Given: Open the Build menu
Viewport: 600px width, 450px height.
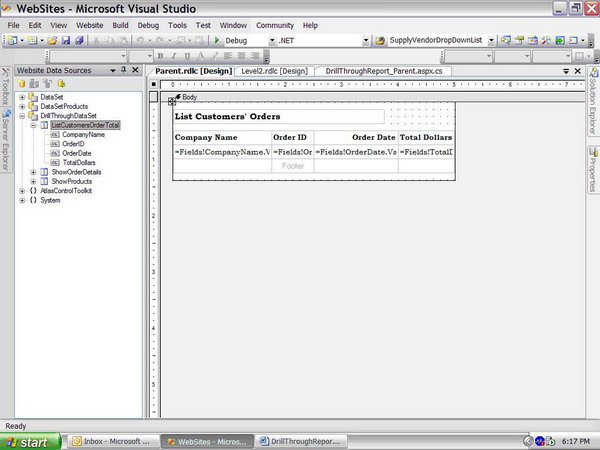Looking at the screenshot, I should (120, 25).
